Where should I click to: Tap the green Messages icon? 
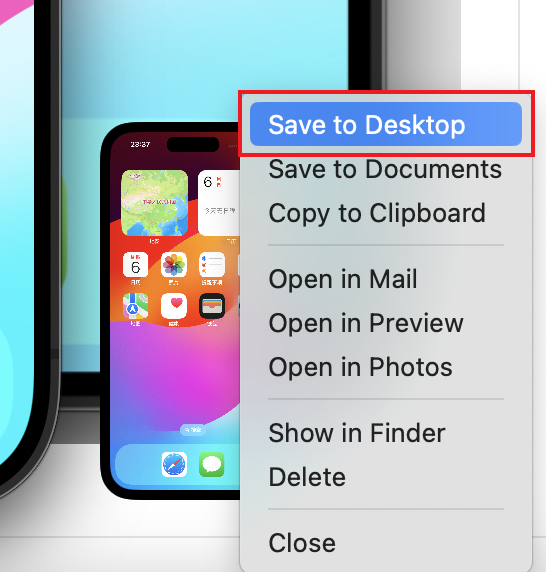pos(212,464)
